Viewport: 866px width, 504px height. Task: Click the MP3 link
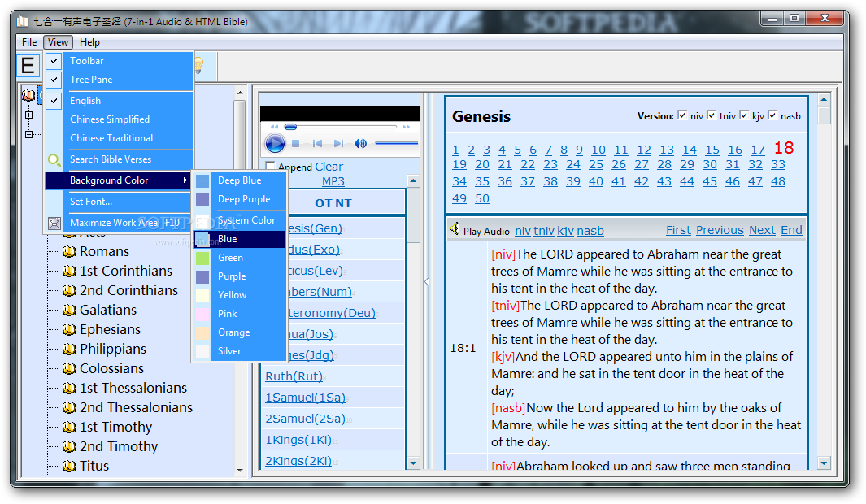coord(333,181)
